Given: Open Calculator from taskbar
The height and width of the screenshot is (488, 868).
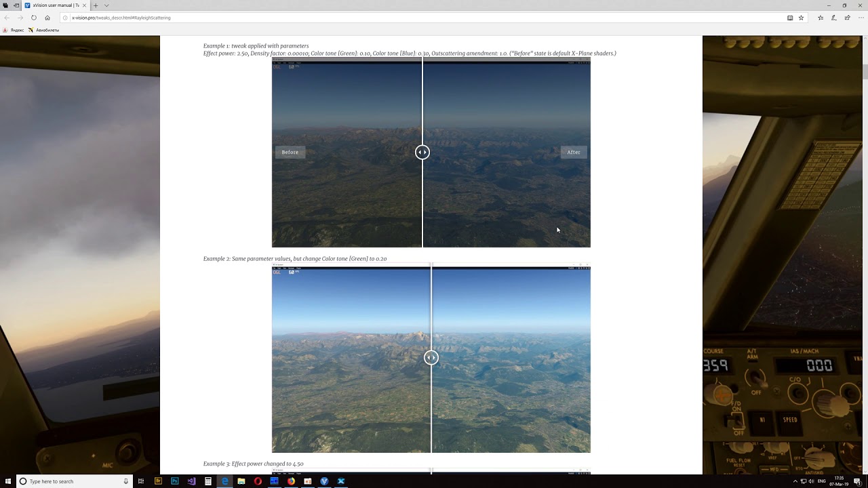Looking at the screenshot, I should (x=208, y=481).
